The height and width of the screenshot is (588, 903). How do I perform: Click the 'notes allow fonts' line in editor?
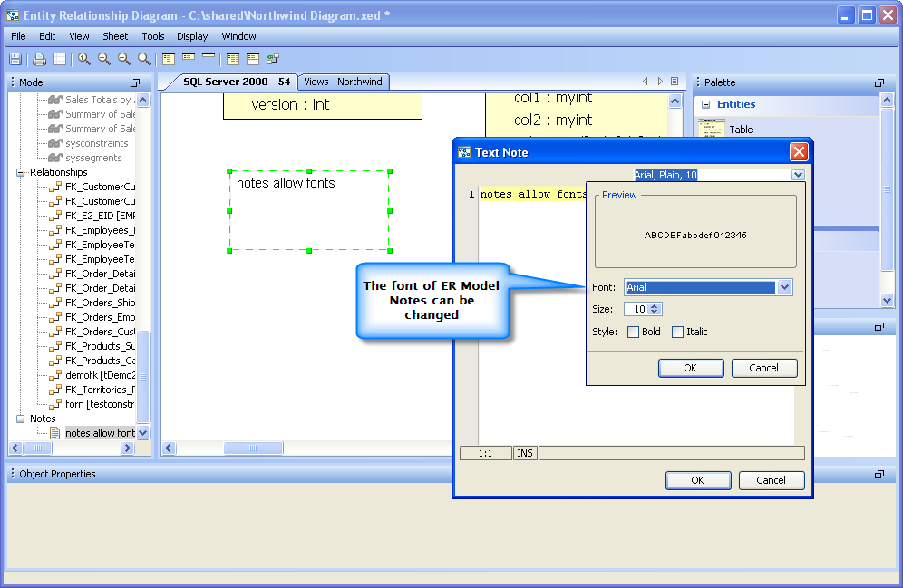coord(533,195)
